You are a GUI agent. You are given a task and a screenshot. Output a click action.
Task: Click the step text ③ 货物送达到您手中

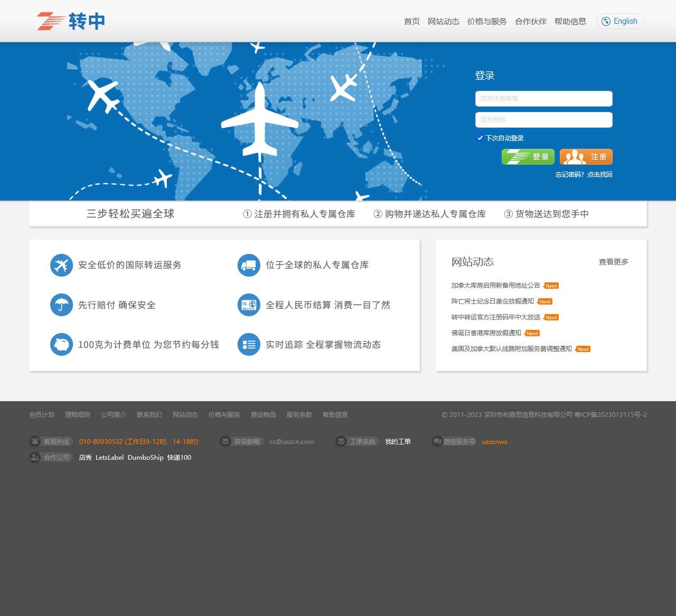(546, 214)
